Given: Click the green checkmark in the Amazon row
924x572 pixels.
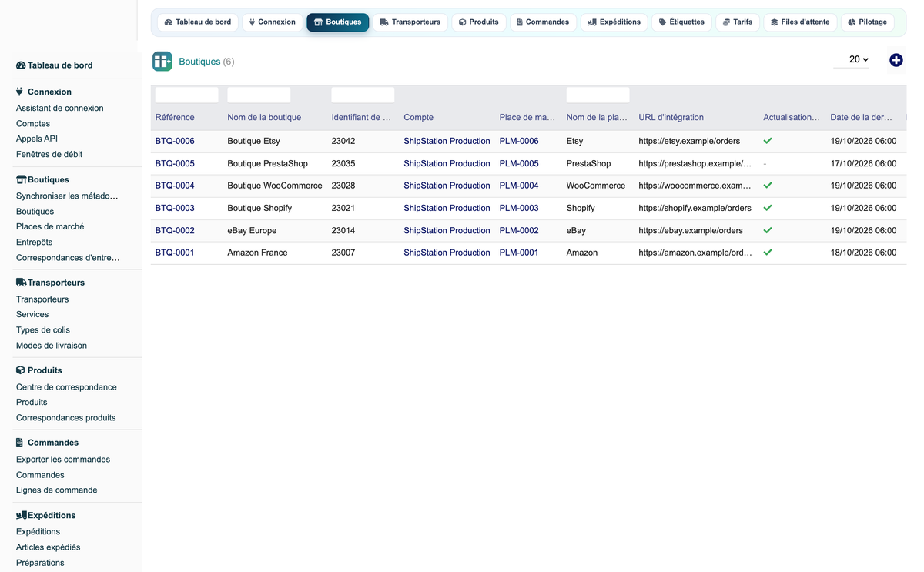Looking at the screenshot, I should pos(768,253).
